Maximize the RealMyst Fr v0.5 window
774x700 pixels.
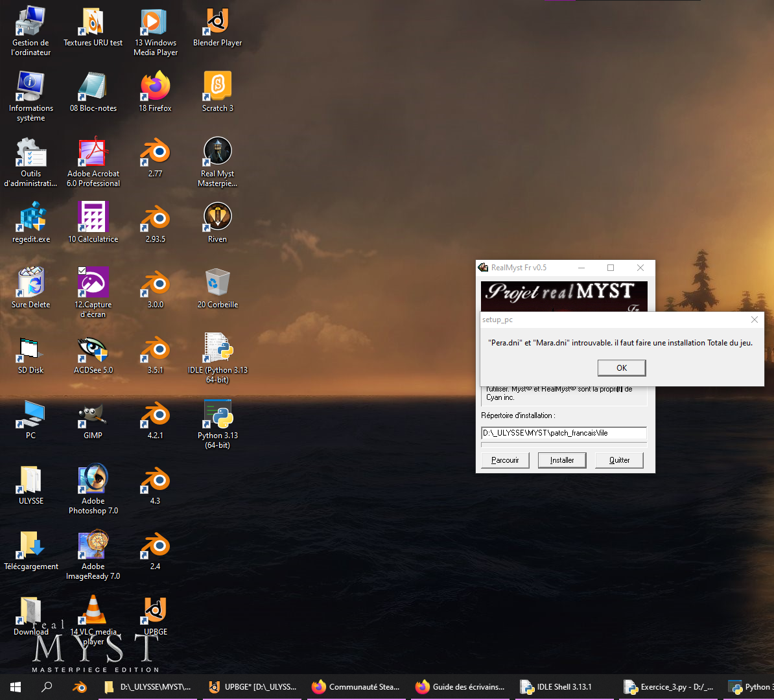(611, 268)
